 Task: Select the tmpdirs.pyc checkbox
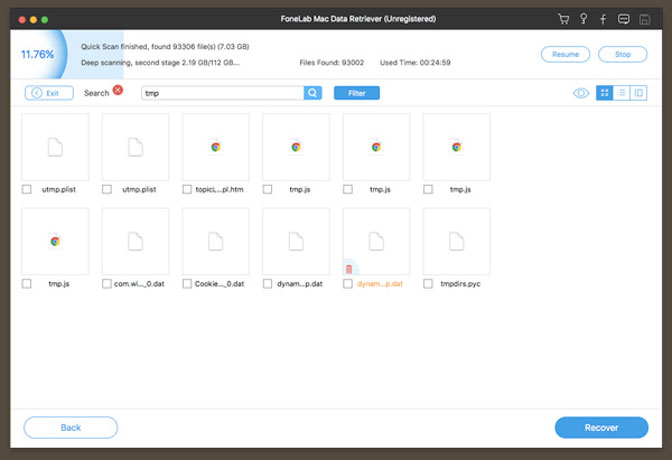(428, 284)
